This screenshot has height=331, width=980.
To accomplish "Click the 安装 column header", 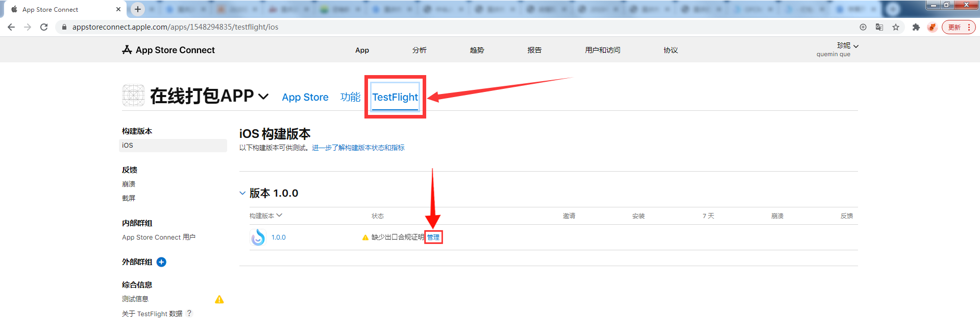I will pos(639,216).
